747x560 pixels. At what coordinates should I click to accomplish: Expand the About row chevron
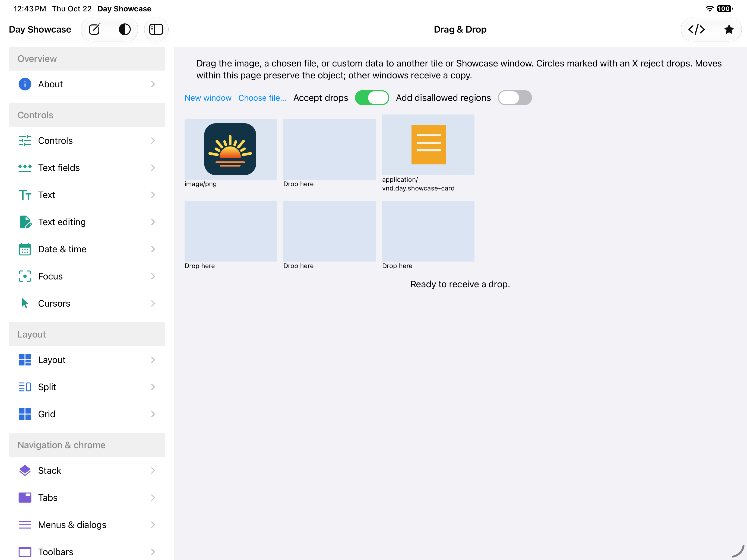[x=153, y=84]
